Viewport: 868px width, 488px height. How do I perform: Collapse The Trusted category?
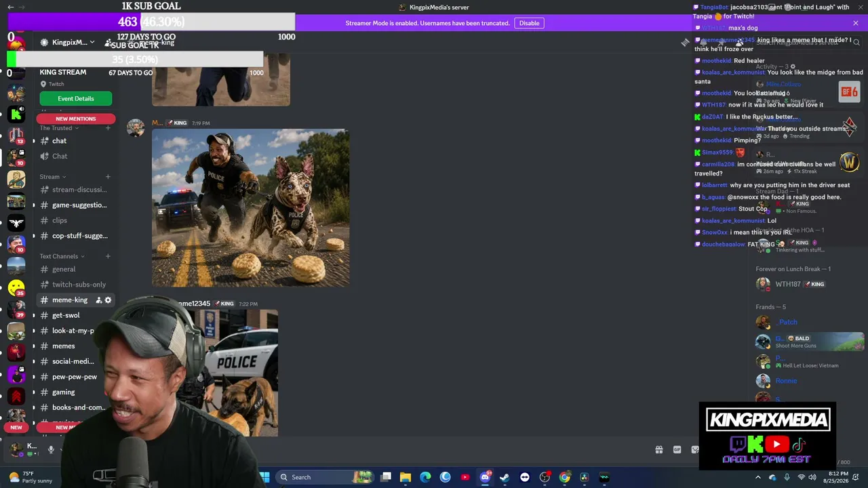(59, 128)
